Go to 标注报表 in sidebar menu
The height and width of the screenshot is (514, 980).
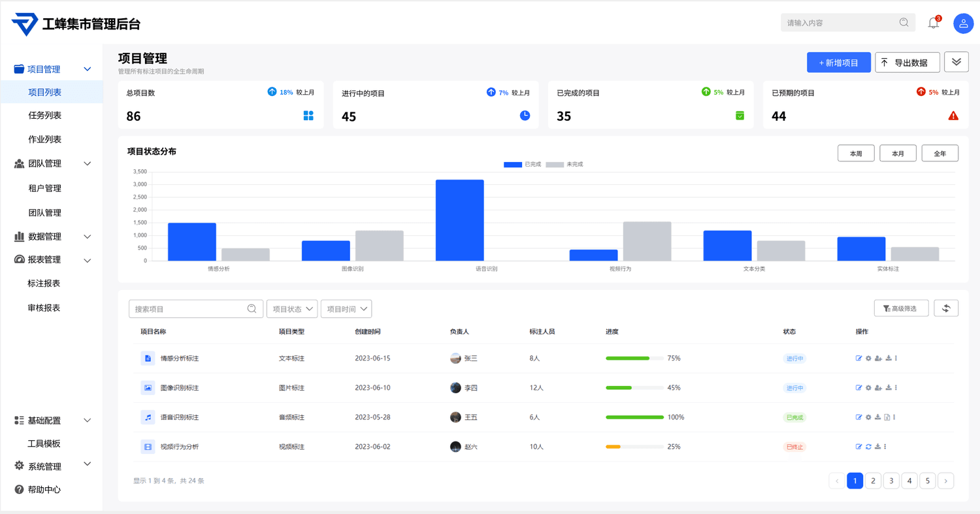44,283
